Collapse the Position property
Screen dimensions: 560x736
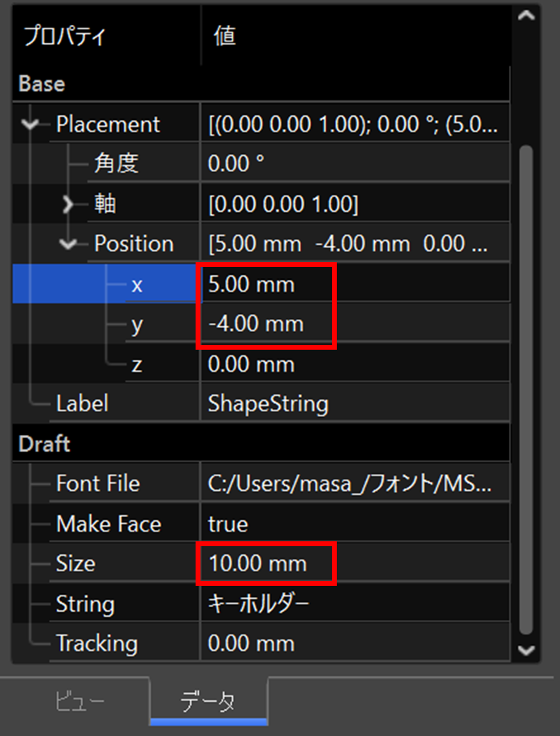[68, 244]
